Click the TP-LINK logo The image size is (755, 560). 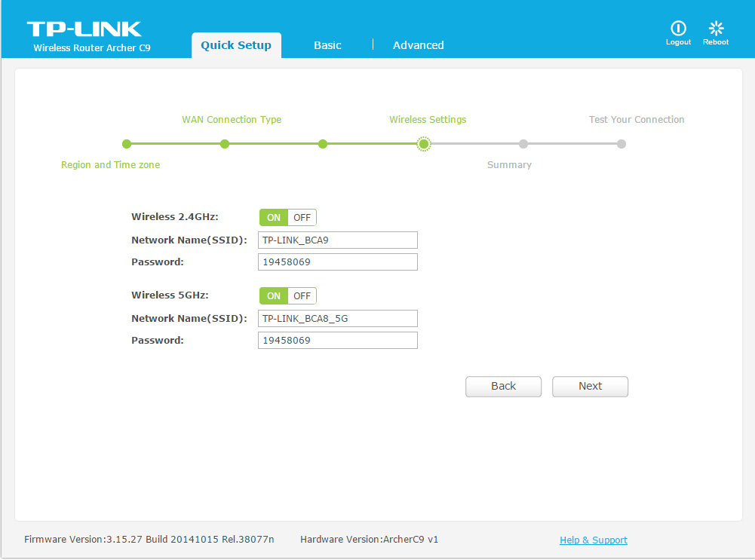pos(84,29)
